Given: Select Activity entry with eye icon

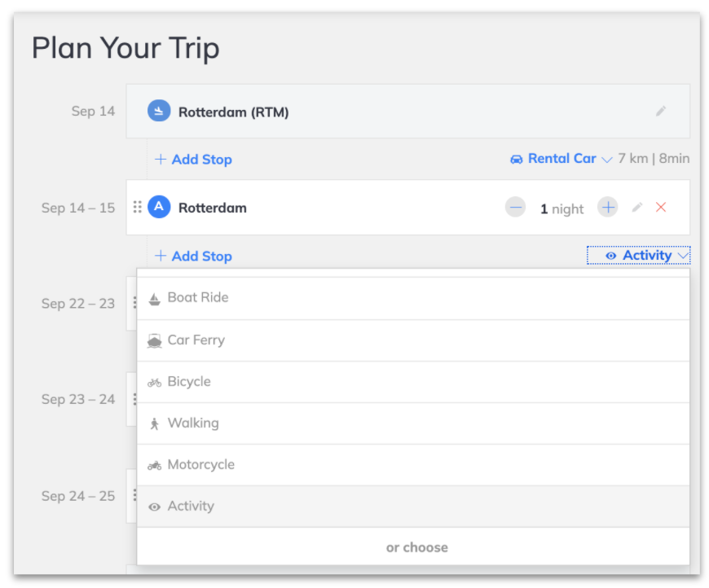Looking at the screenshot, I should [413, 507].
